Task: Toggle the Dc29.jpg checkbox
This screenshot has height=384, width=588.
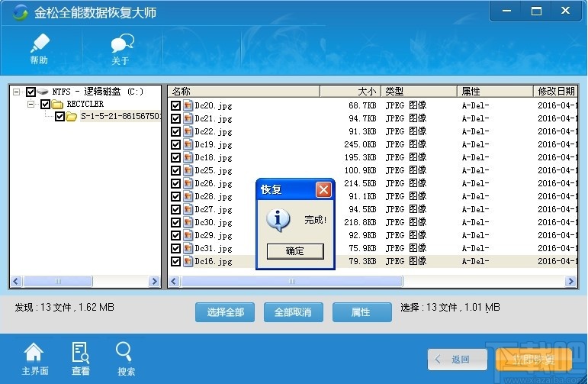Action: coord(175,235)
